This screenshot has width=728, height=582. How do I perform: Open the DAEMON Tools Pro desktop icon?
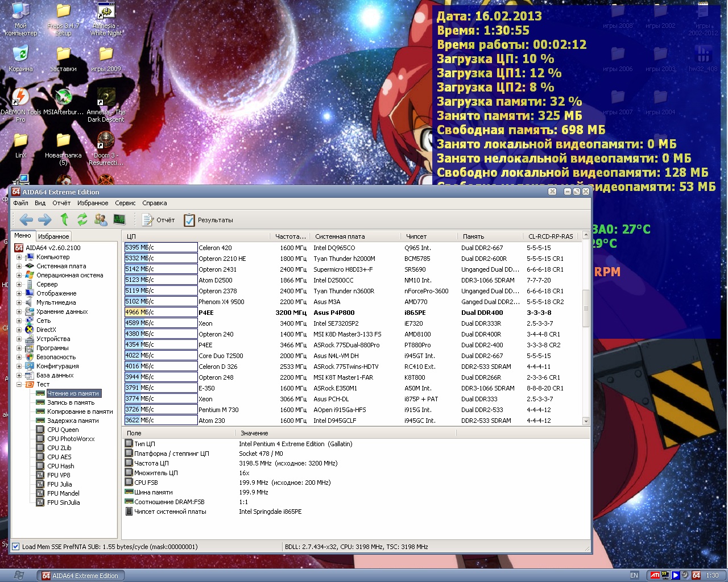click(20, 106)
